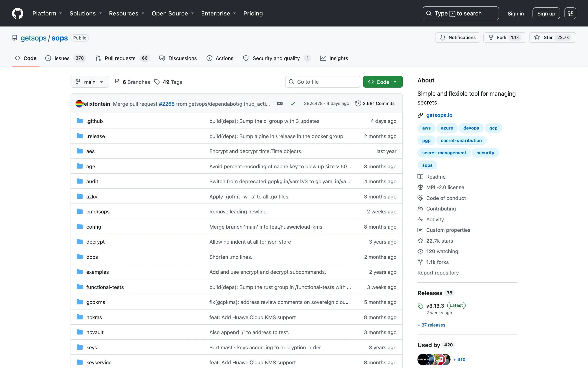
Task: Click 'Allow no indent at all for json store'
Action: [250, 242]
